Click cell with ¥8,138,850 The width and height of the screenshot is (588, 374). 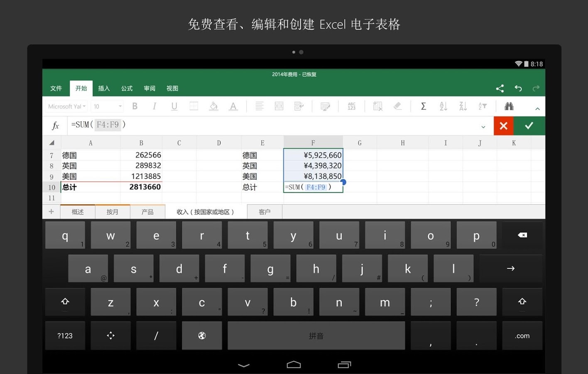pyautogui.click(x=313, y=176)
